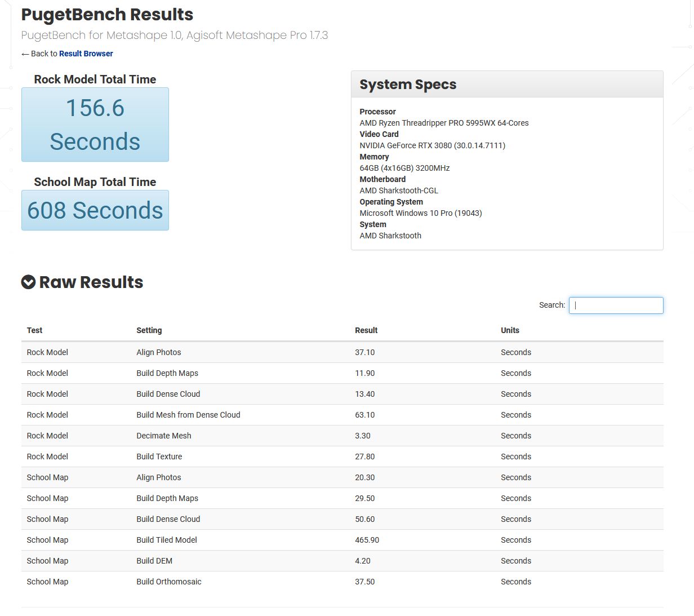
Task: Click Seconds units cell in Build Orthomosaic row
Action: click(x=516, y=582)
